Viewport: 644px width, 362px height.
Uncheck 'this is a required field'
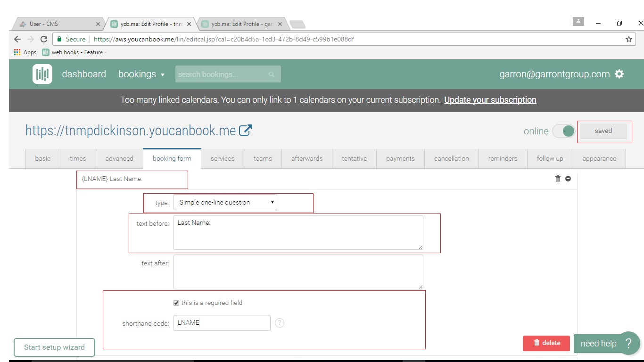[176, 303]
